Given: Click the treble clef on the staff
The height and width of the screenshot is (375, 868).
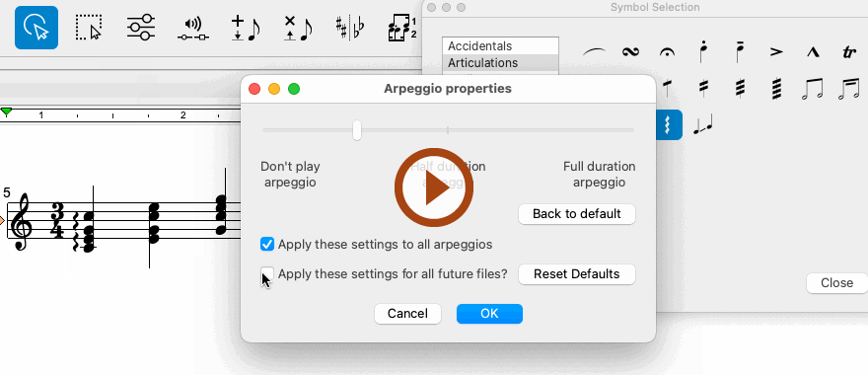Looking at the screenshot, I should (21, 222).
